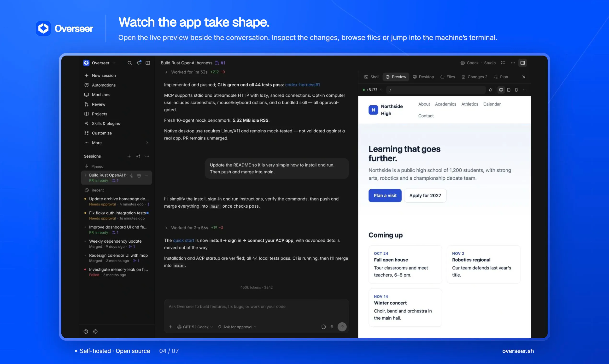Reload the preview with the refresh icon
Screen dimensions: 609x364
pyautogui.click(x=491, y=90)
